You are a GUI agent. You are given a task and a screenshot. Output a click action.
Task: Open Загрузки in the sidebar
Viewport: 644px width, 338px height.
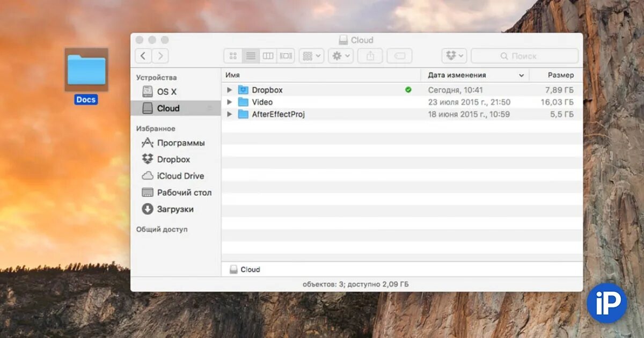tap(176, 209)
